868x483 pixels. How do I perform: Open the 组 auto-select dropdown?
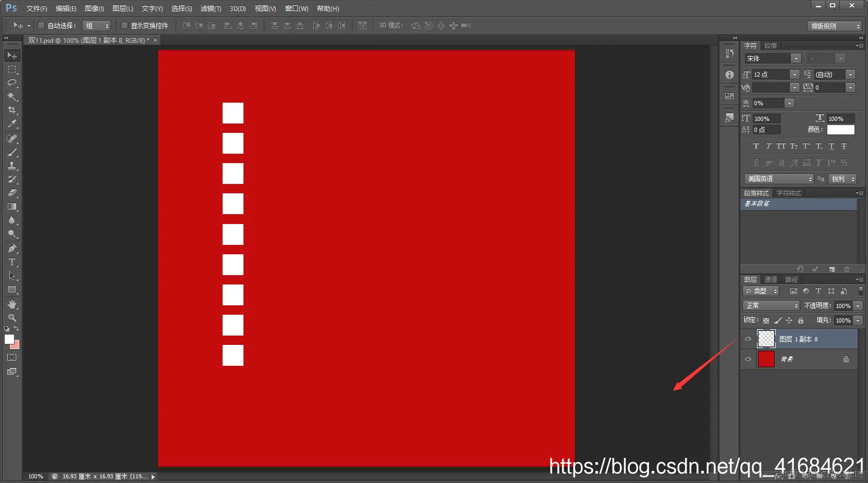96,26
